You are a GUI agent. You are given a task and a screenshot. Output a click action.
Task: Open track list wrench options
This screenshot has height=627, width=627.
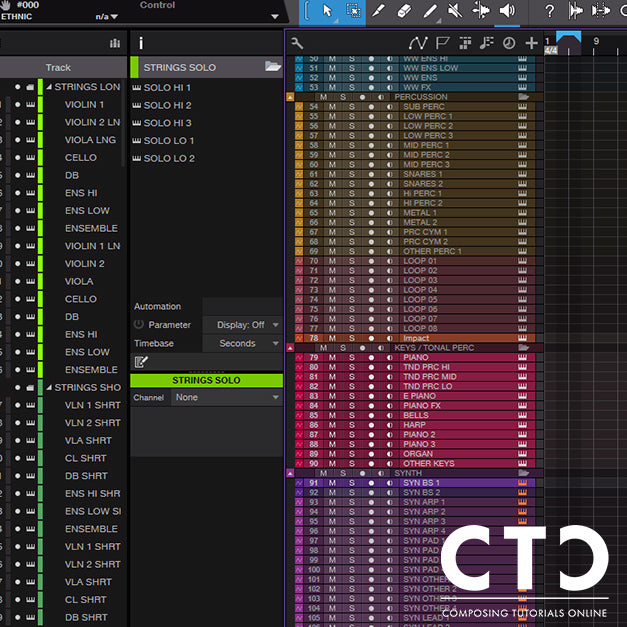(x=297, y=43)
